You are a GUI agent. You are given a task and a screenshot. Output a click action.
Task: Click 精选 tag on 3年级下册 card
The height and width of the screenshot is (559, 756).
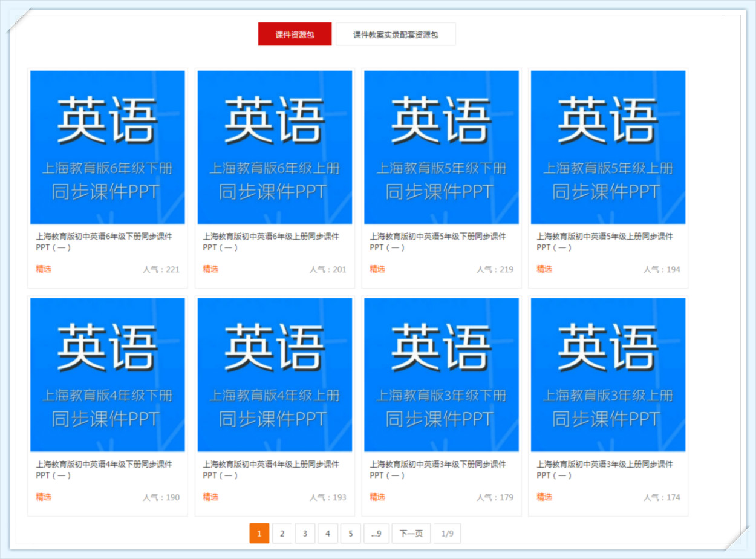click(x=377, y=497)
